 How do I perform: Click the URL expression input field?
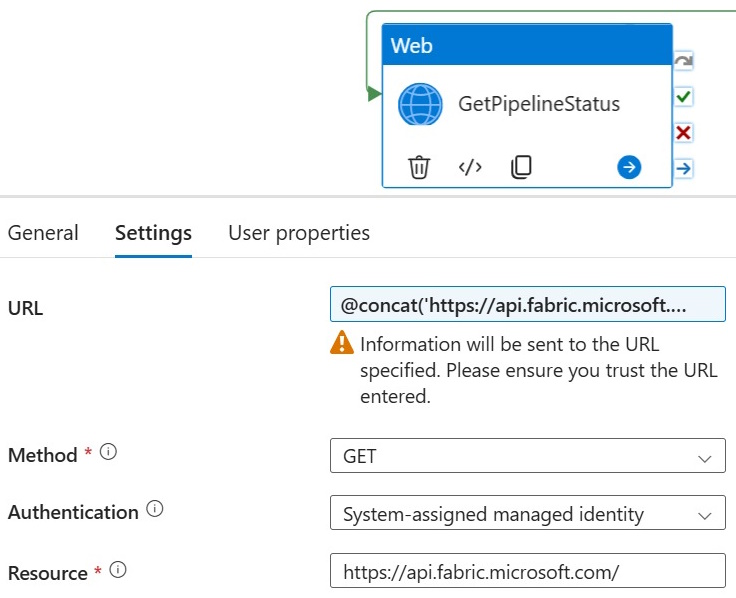click(x=527, y=305)
